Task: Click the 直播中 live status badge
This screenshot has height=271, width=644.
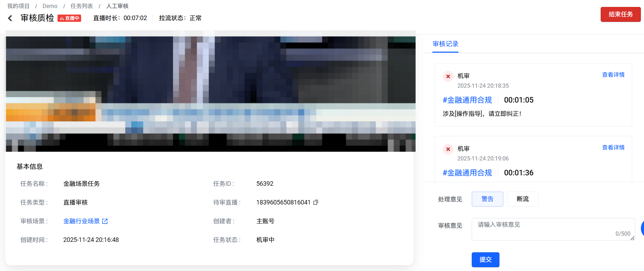Action: (x=69, y=18)
